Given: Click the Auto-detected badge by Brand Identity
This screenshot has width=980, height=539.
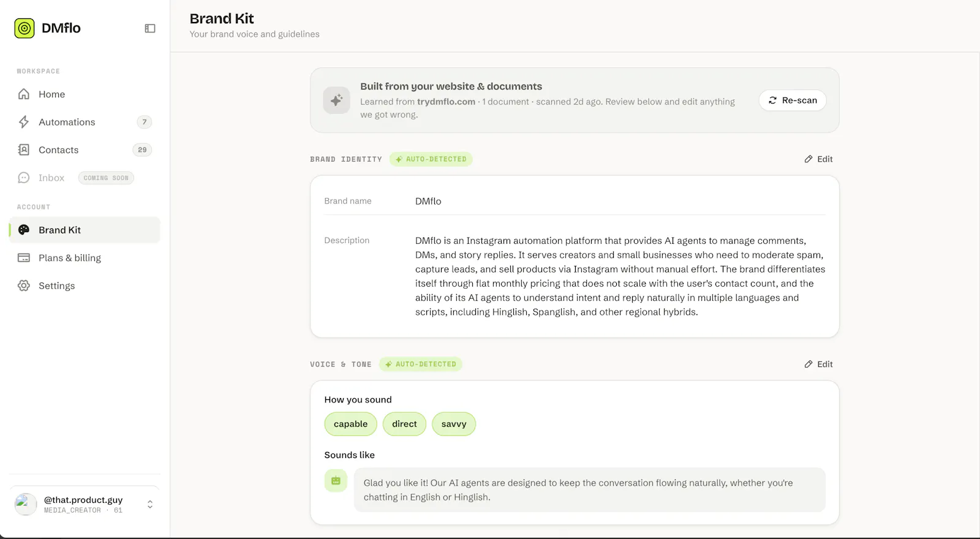Looking at the screenshot, I should coord(431,159).
